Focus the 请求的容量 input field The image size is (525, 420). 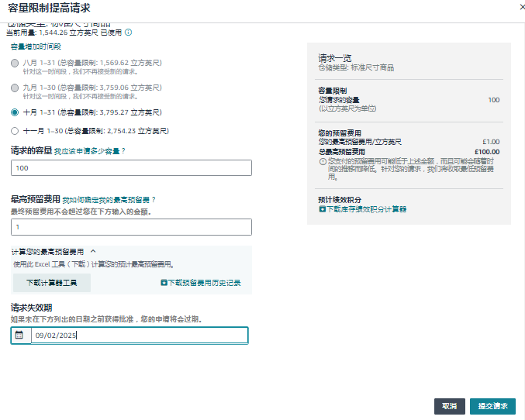coord(131,168)
